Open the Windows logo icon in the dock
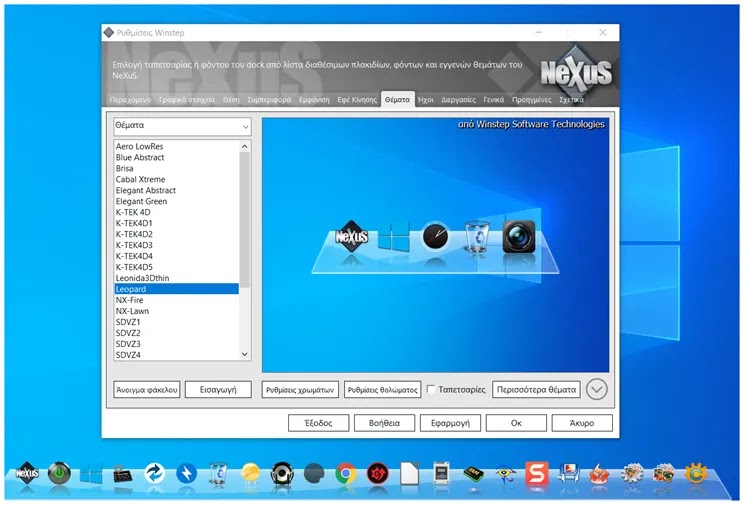Screen dimensions: 744x505 91,473
